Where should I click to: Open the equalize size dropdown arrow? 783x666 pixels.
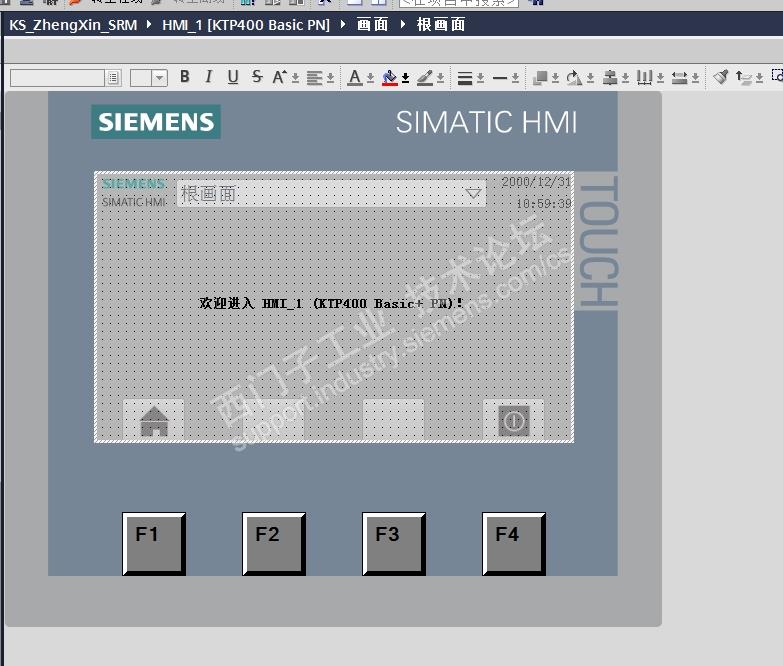(695, 78)
